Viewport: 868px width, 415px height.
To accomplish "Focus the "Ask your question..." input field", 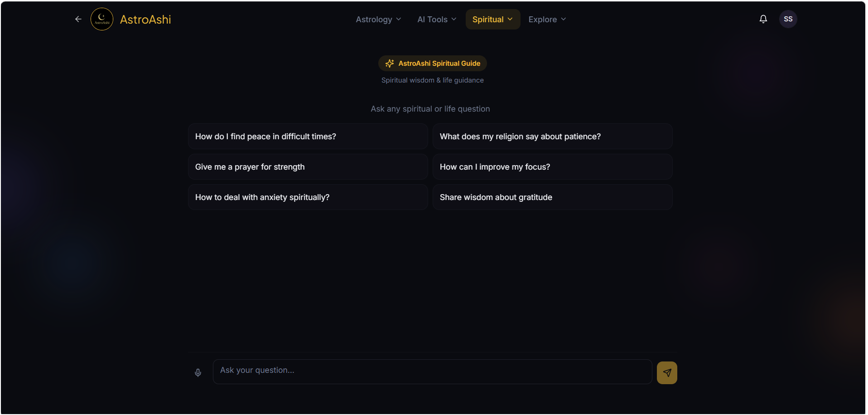I will pyautogui.click(x=432, y=372).
